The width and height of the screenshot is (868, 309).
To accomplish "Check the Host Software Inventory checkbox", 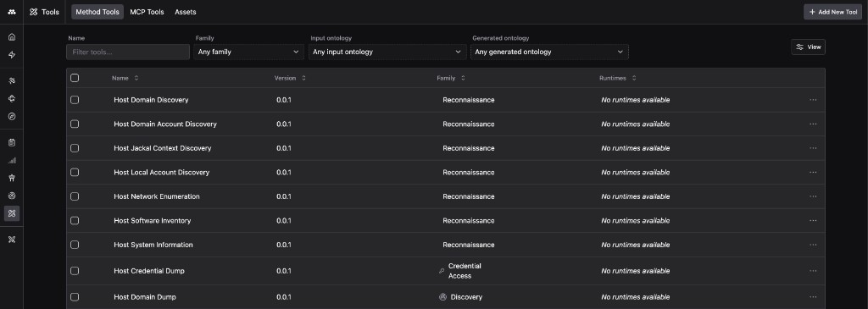I will [x=75, y=221].
